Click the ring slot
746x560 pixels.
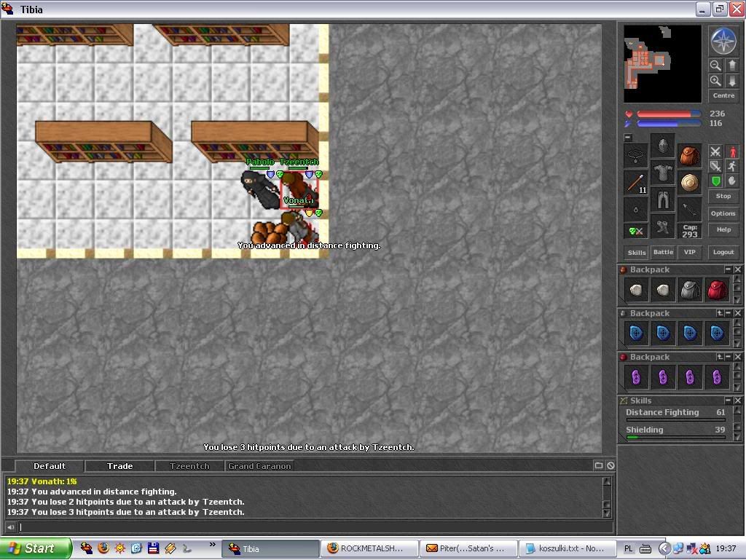tap(636, 209)
